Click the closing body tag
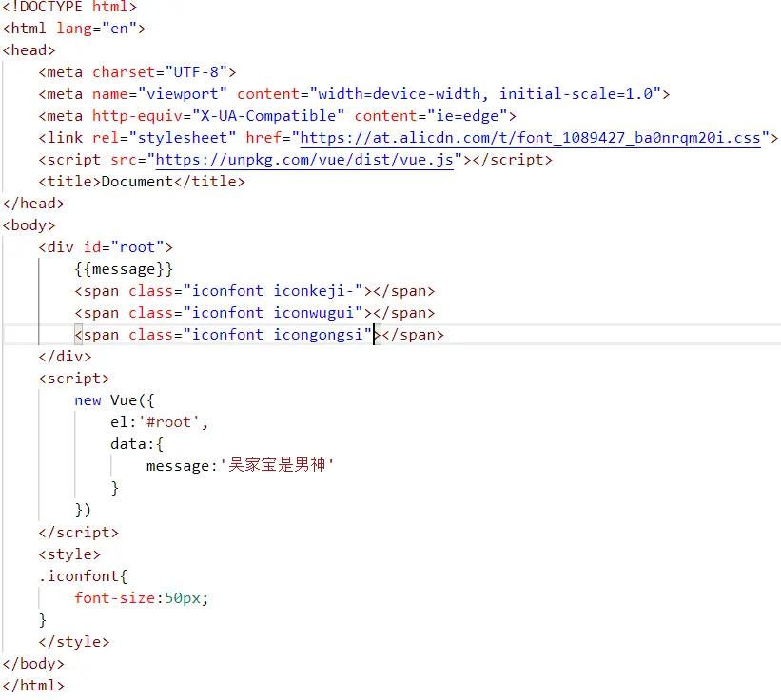The height and width of the screenshot is (700, 781). (x=33, y=664)
